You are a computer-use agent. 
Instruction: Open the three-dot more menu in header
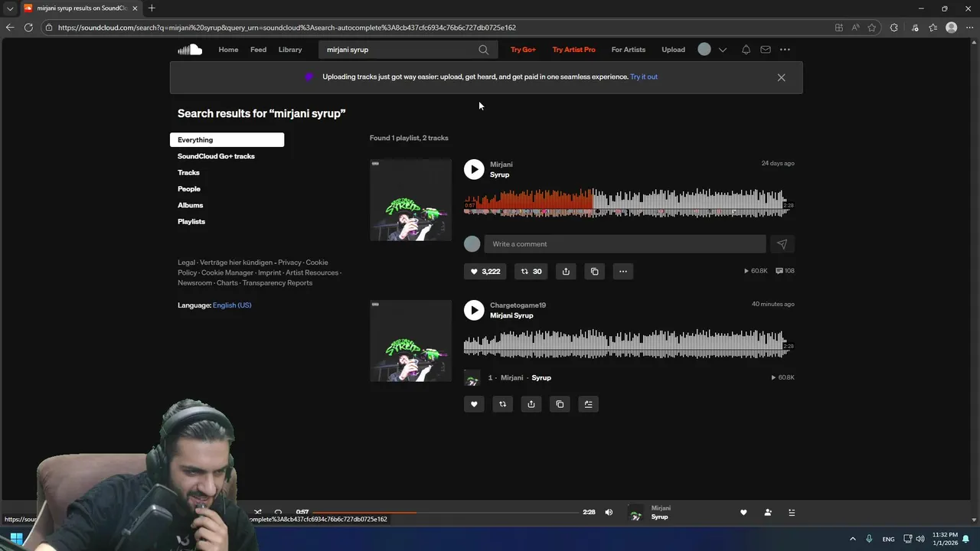point(785,50)
